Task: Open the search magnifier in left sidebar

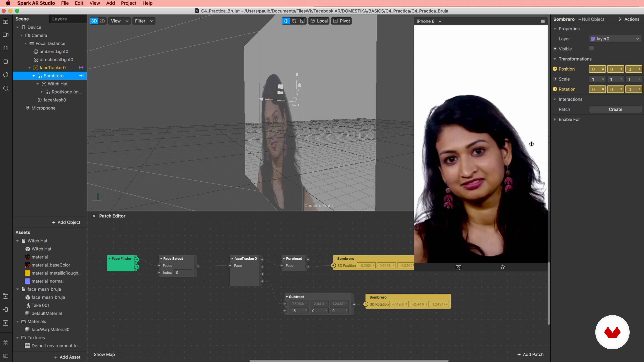Action: point(6,89)
